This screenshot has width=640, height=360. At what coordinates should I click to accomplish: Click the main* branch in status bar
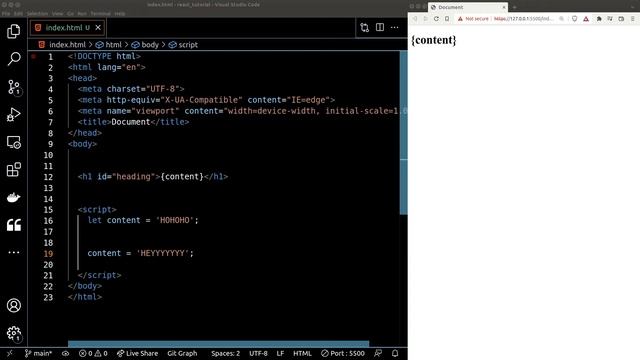click(38, 353)
